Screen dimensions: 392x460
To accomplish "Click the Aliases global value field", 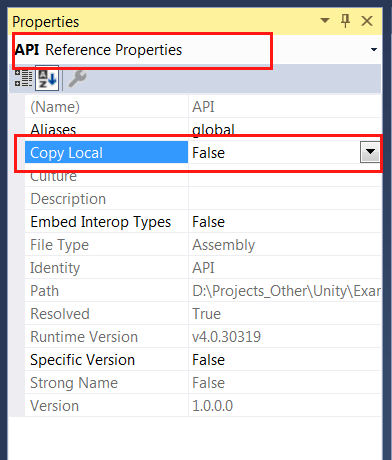I will (x=285, y=129).
